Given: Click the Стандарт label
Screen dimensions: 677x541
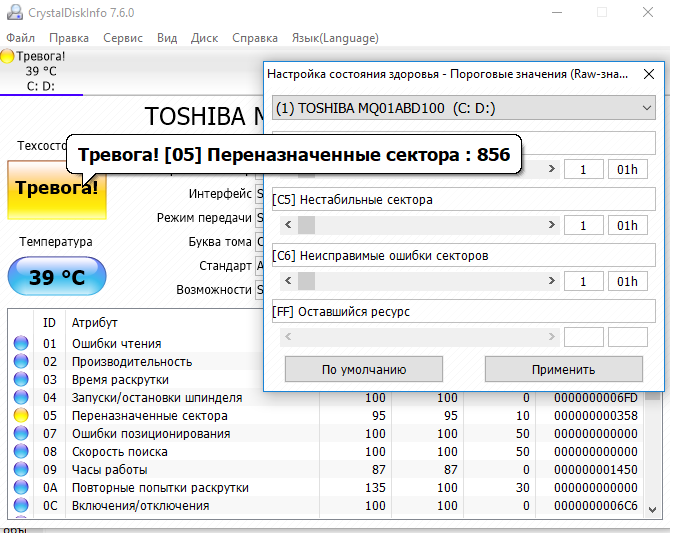Looking at the screenshot, I should [x=225, y=266].
